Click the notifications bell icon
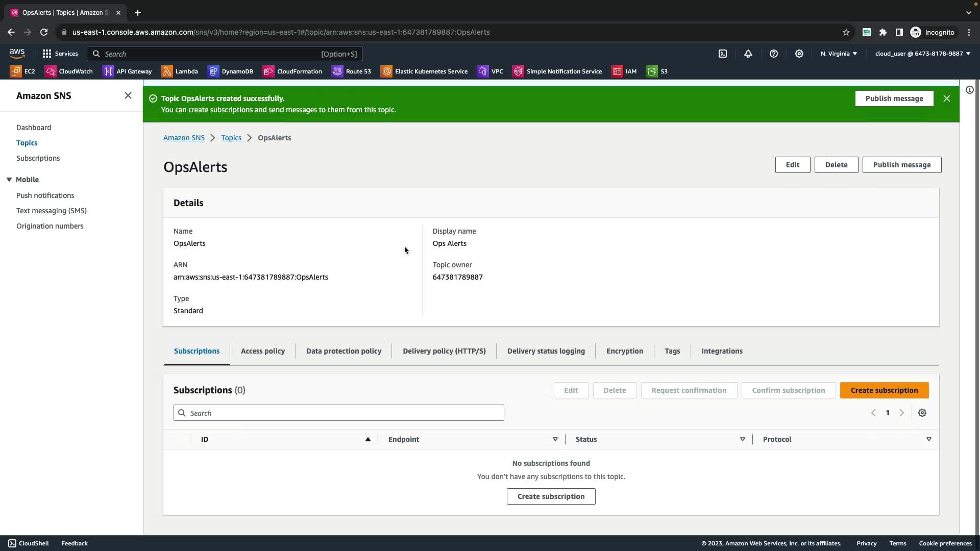The height and width of the screenshot is (551, 980). coord(748,54)
